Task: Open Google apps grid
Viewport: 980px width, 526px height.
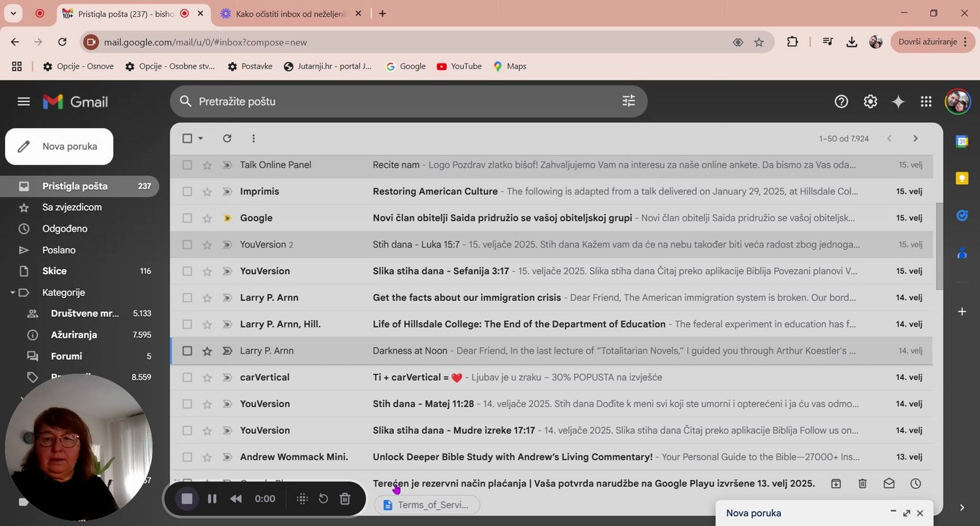Action: (x=926, y=102)
